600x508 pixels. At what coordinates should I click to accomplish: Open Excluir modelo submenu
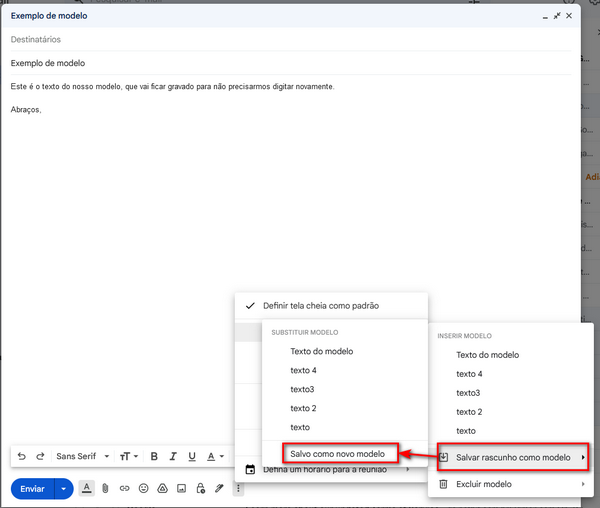[x=511, y=484]
